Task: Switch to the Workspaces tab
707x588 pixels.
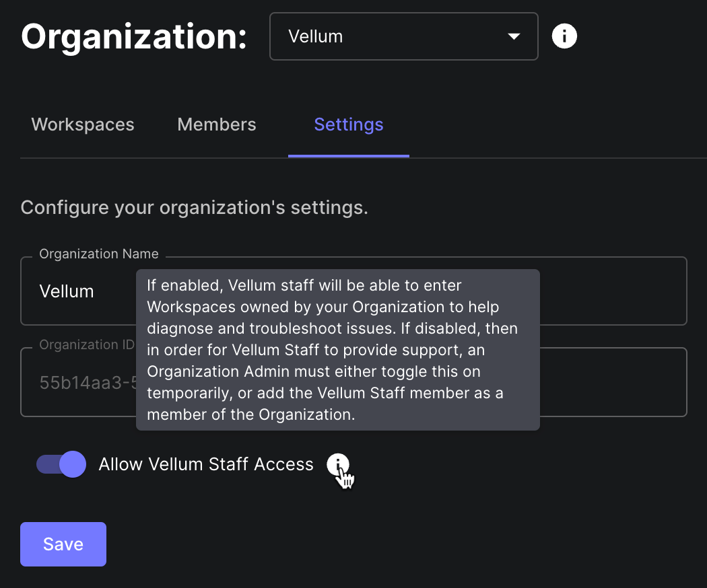Action: pos(83,125)
